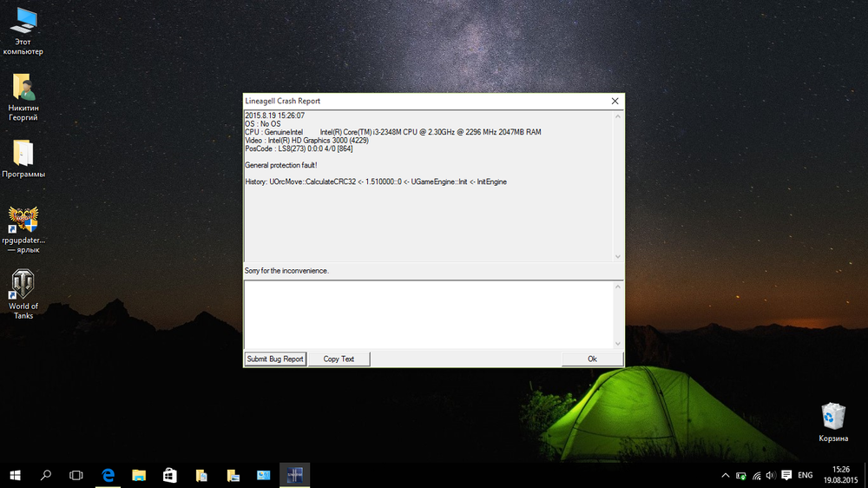Open the Wi-Fi network tray icon
The image size is (868, 488).
[756, 475]
